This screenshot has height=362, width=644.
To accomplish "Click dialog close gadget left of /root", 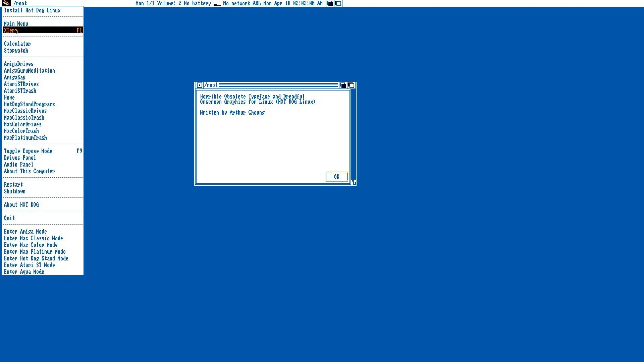I will click(199, 85).
